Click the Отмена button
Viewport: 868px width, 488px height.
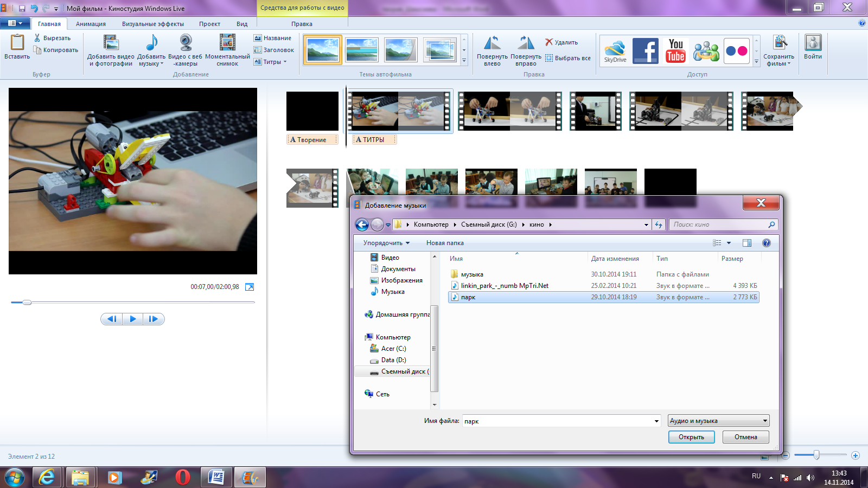pos(745,437)
